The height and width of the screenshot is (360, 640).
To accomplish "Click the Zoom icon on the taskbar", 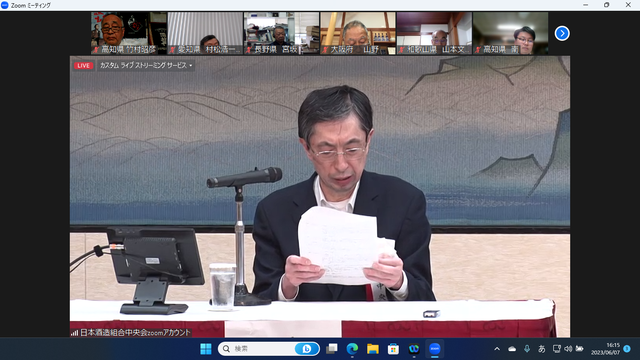I will pyautogui.click(x=434, y=349).
